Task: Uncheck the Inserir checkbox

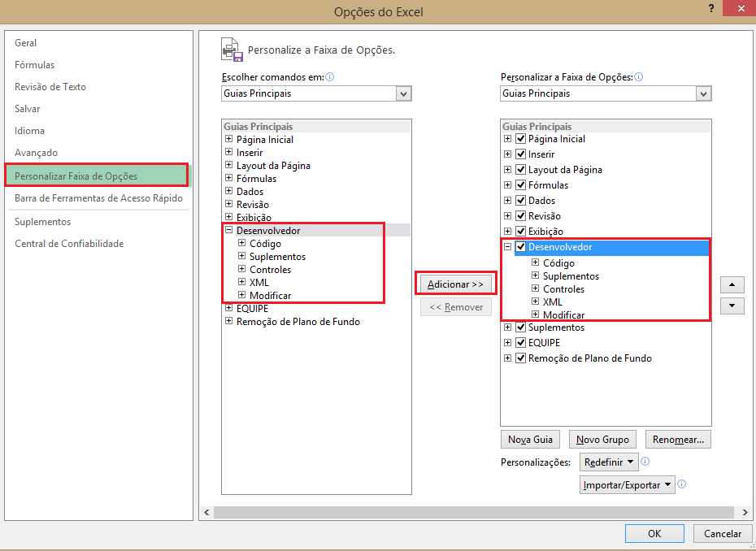Action: (x=521, y=154)
